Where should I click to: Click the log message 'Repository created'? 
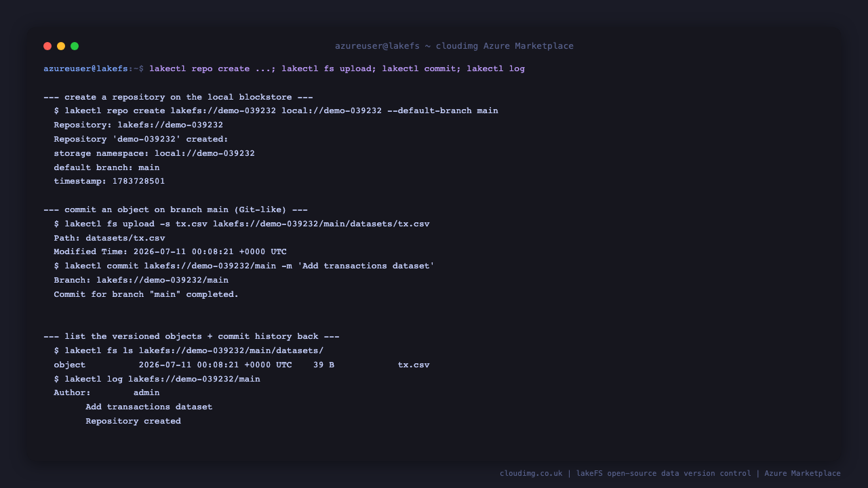pos(133,421)
